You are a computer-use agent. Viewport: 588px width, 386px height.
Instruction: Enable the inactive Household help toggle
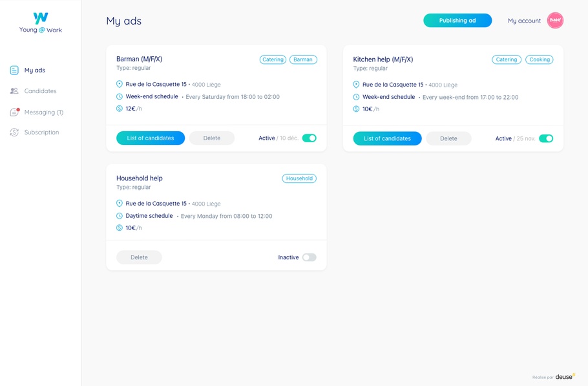pos(309,257)
